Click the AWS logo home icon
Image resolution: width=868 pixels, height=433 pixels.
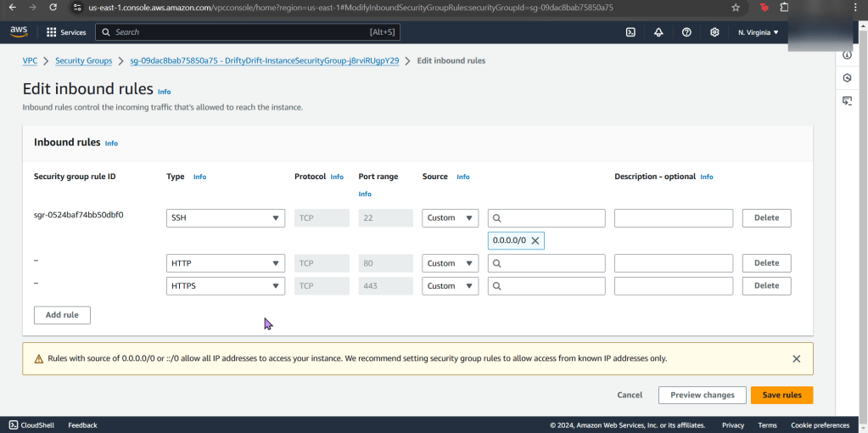19,32
